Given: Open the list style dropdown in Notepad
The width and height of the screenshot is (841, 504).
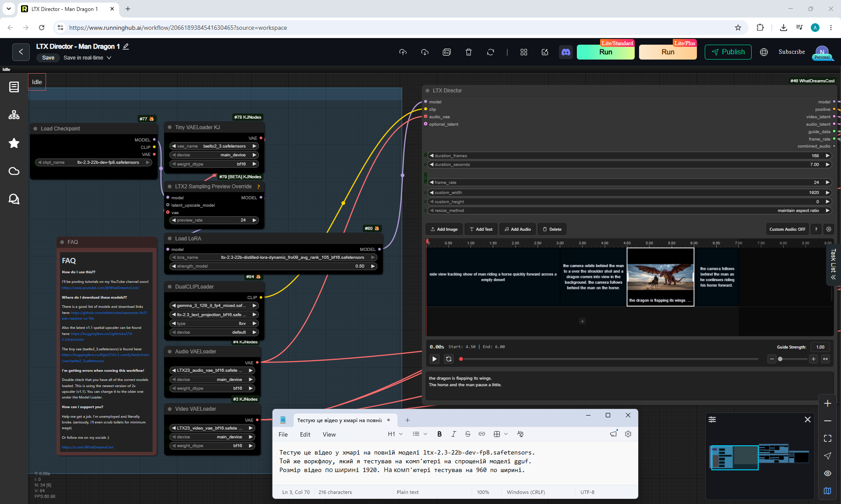Looking at the screenshot, I should tap(420, 434).
